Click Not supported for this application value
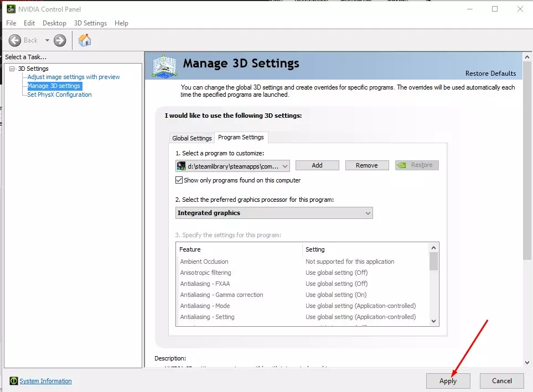This screenshot has height=392, width=533. (x=350, y=262)
